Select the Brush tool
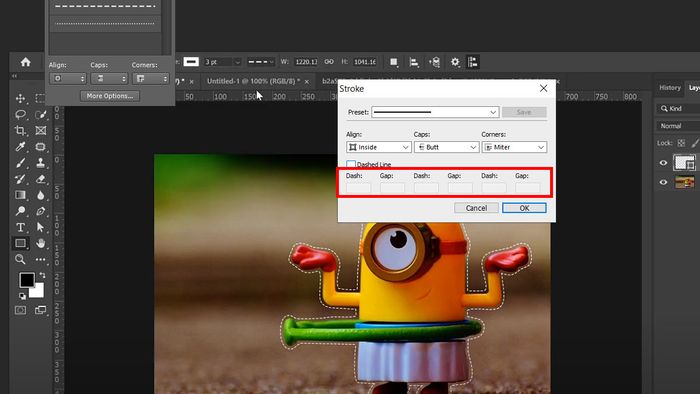Screen dimensions: 700x394 pos(21,162)
